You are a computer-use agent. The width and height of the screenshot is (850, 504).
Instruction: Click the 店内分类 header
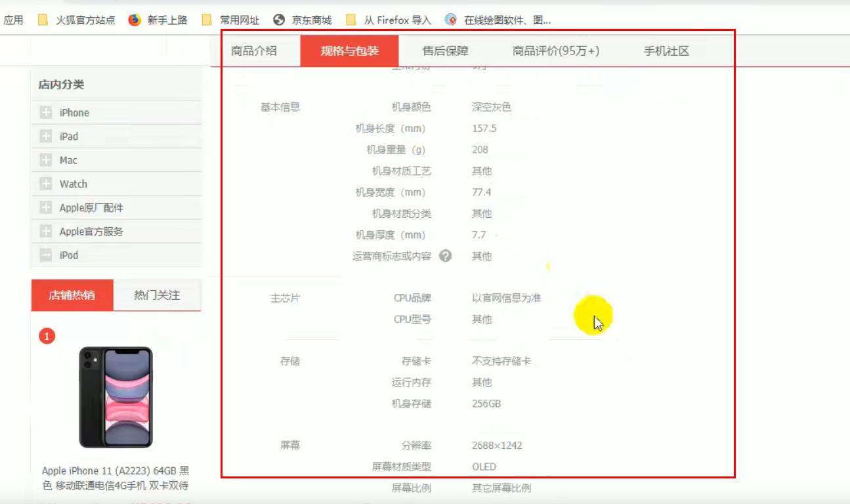pyautogui.click(x=61, y=85)
